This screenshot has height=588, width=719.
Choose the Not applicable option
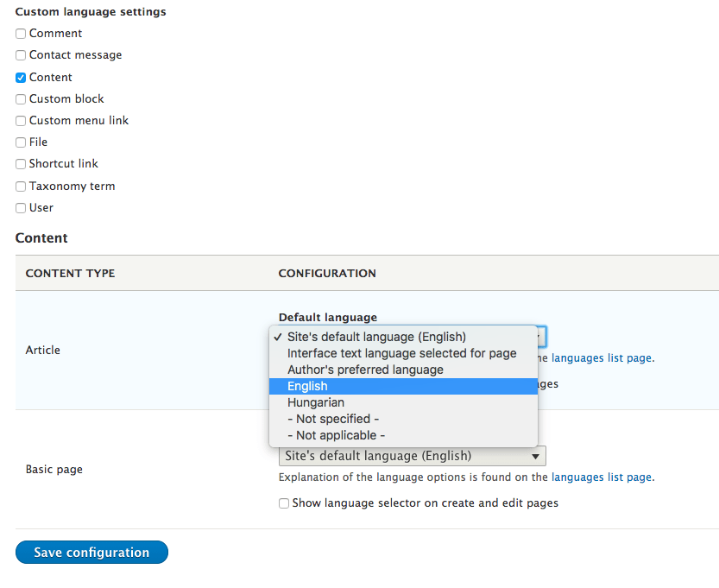[336, 435]
